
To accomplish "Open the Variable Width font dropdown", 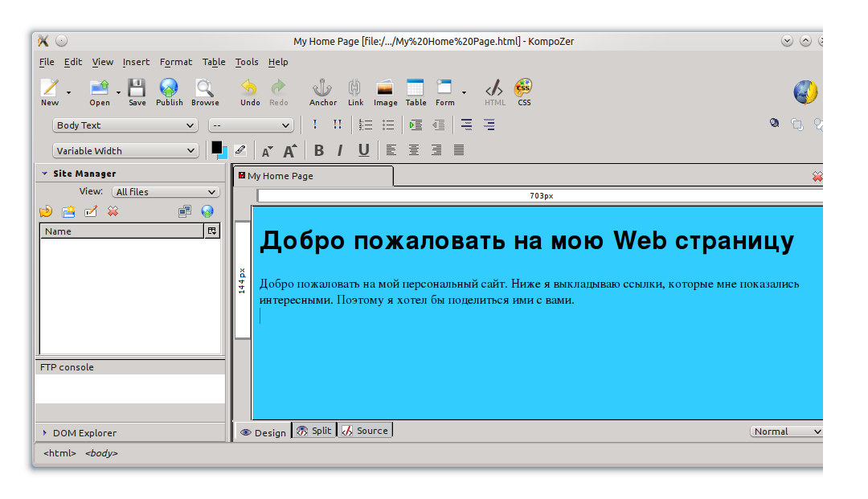I will 125,150.
